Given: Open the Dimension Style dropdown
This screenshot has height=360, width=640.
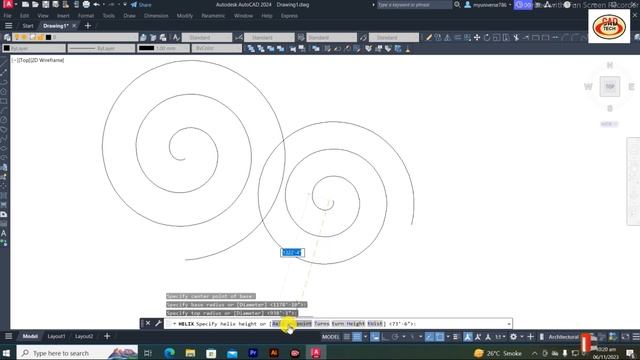Looking at the screenshot, I should point(269,37).
